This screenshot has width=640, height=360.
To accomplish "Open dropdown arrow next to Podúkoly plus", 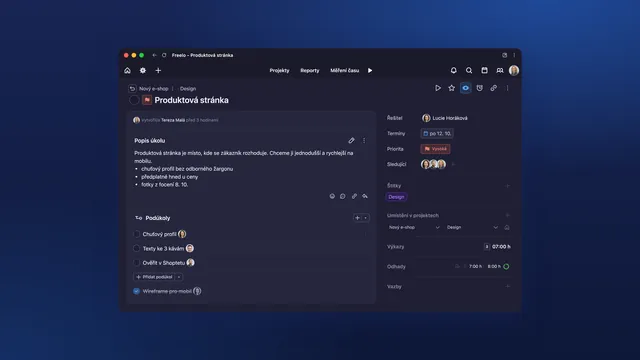I will click(x=366, y=218).
